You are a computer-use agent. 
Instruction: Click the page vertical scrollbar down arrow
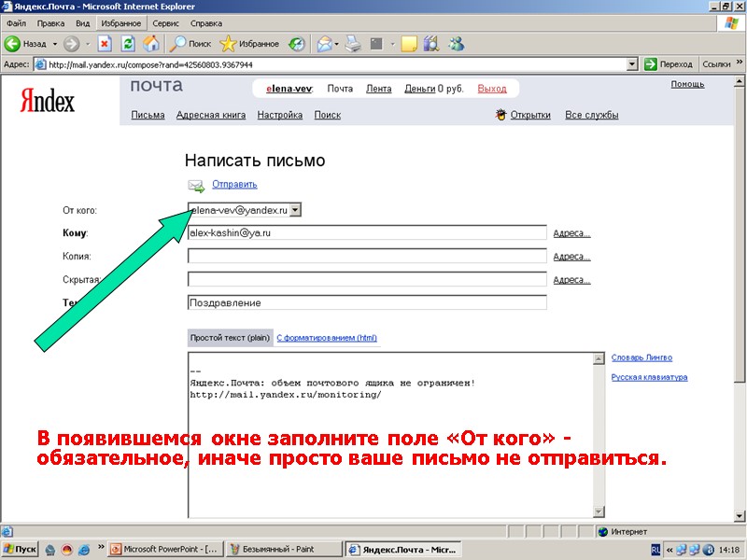click(x=740, y=516)
